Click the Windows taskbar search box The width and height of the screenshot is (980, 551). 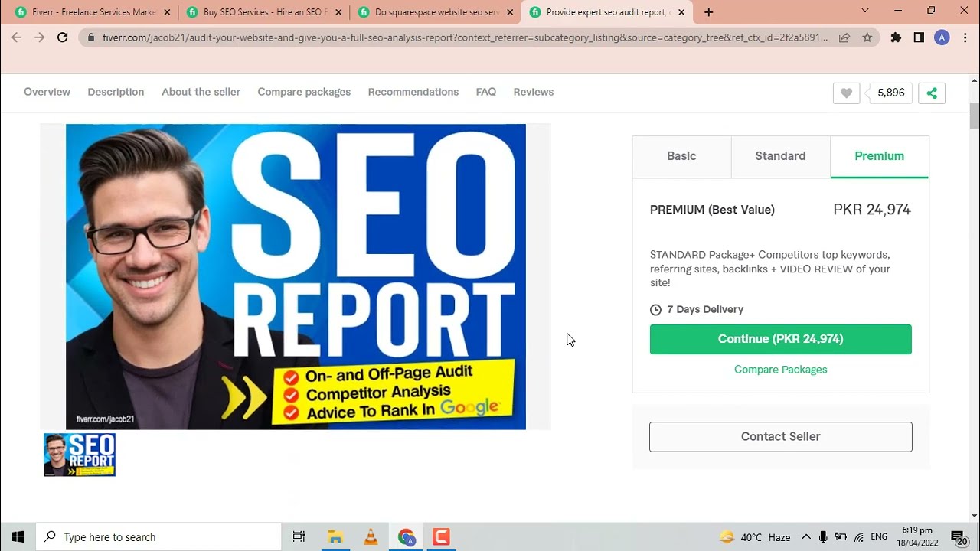pyautogui.click(x=159, y=536)
